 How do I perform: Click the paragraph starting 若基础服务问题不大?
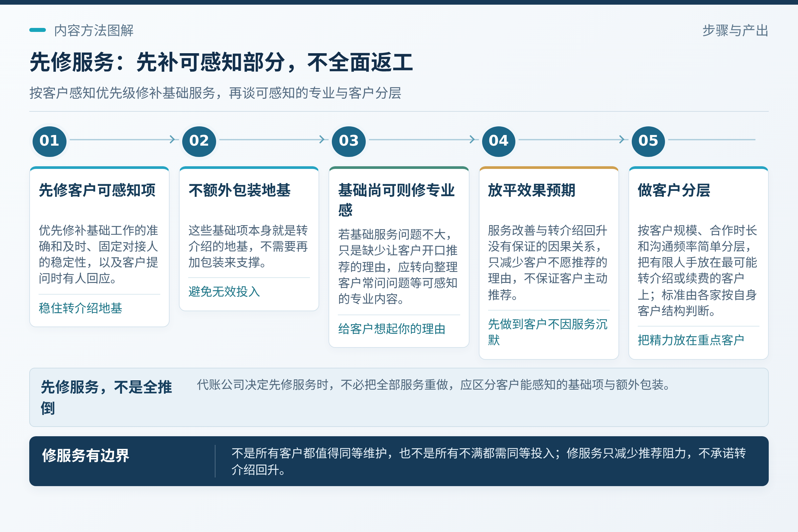(398, 266)
